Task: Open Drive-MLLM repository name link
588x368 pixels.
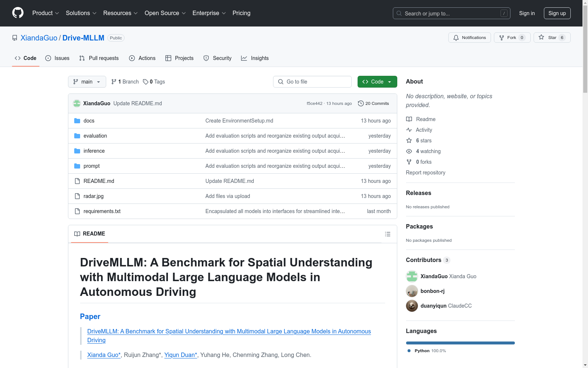Action: click(x=83, y=38)
